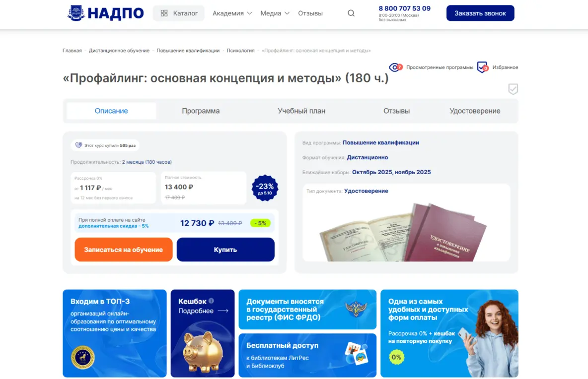The height and width of the screenshot is (379, 588).
Task: Click Записаться на обучение button
Action: tap(123, 250)
